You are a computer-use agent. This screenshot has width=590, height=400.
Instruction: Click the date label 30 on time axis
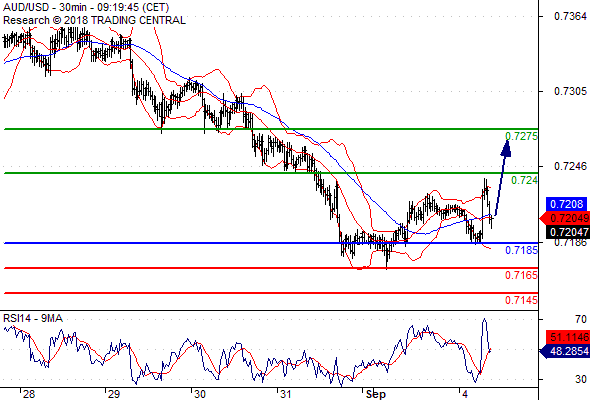200,394
